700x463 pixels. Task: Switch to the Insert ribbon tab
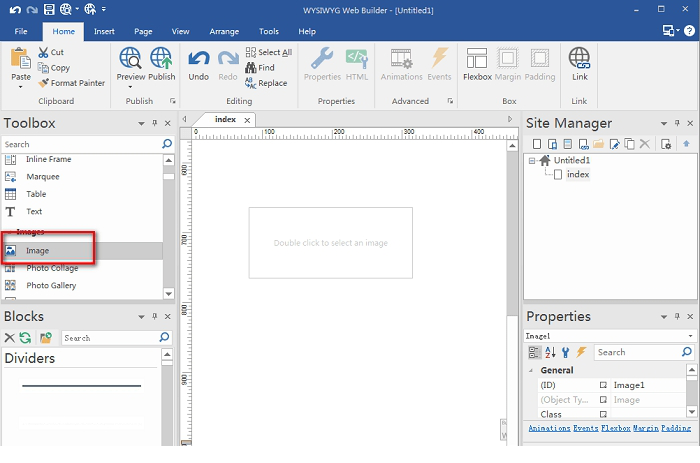pyautogui.click(x=104, y=31)
